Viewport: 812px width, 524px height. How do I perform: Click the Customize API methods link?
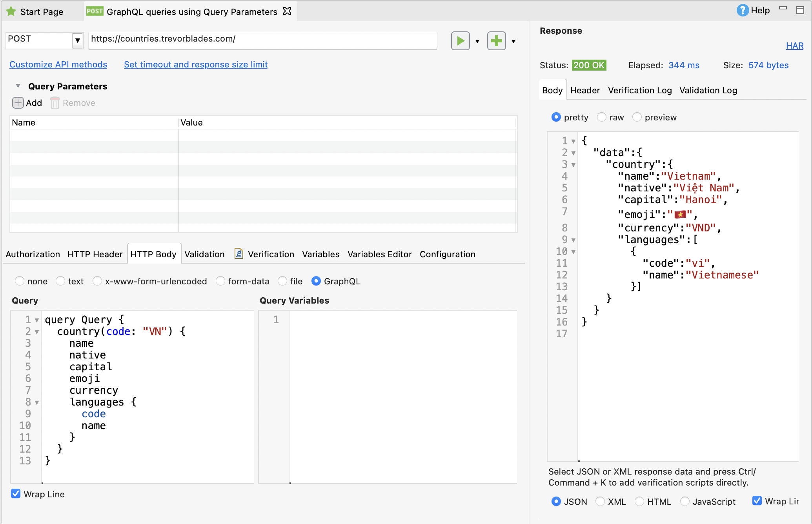point(58,64)
